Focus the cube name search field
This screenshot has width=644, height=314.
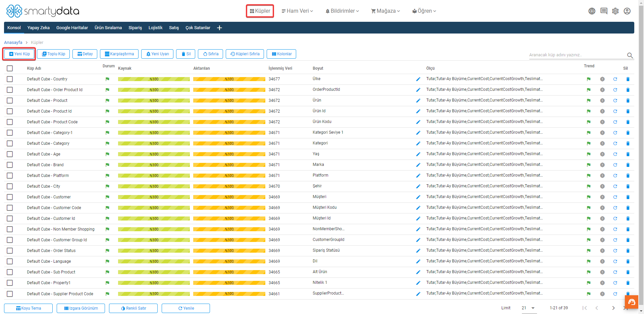coord(577,55)
